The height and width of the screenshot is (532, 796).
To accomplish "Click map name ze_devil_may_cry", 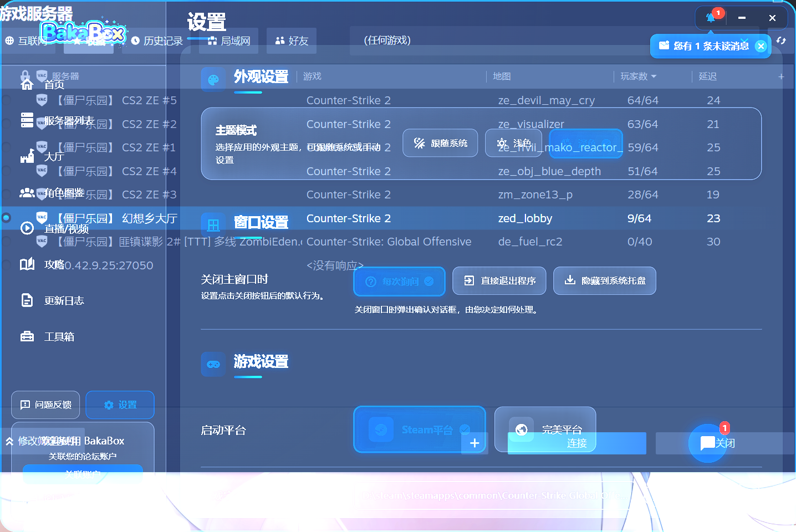I will (x=547, y=100).
